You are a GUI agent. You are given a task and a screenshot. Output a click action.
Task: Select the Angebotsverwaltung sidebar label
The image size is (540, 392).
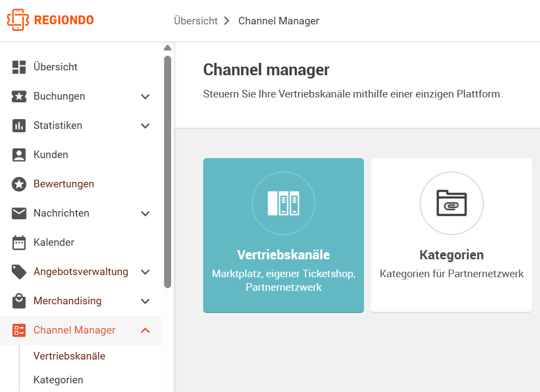click(81, 272)
